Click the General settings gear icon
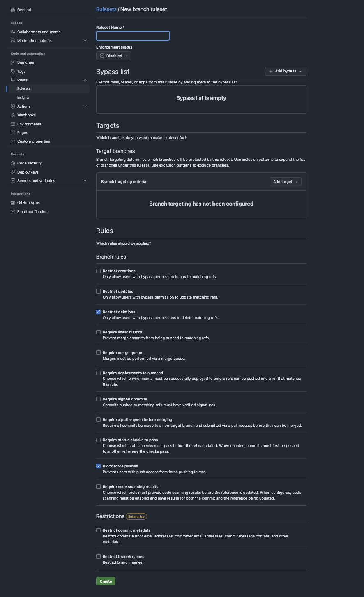Screen dimensions: 364x597 (13, 10)
